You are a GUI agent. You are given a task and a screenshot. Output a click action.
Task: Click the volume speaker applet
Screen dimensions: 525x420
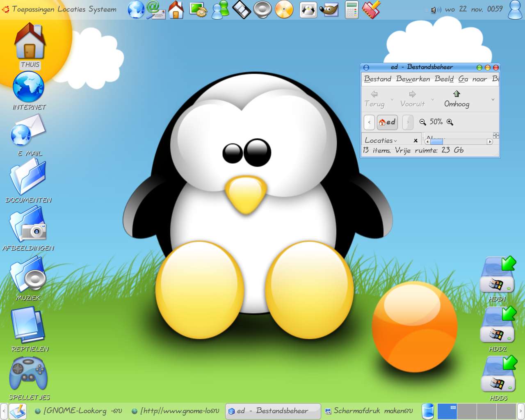point(436,9)
